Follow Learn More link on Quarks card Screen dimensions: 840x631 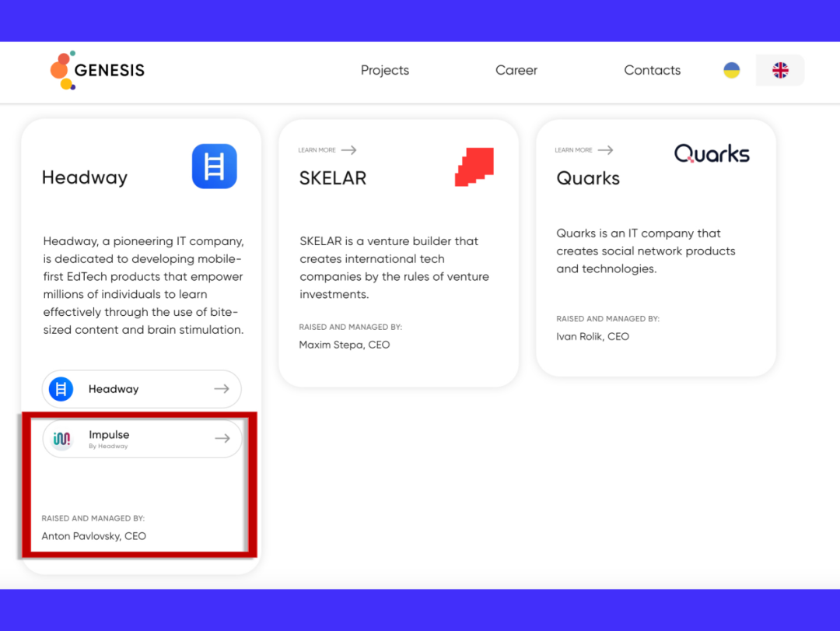[584, 150]
